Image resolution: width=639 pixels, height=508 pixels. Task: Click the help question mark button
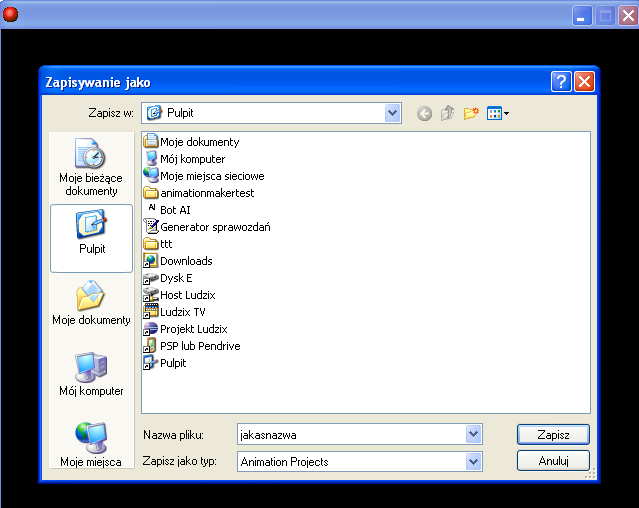[561, 82]
